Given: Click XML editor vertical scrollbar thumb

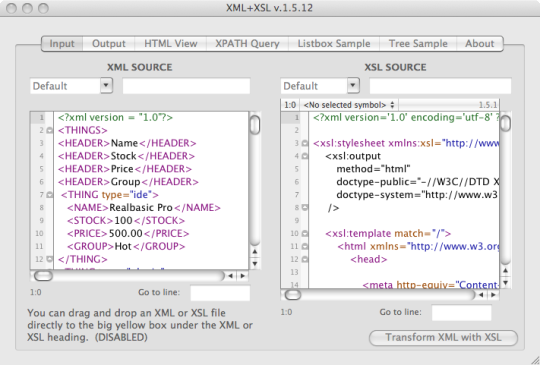Looking at the screenshot, I should pyautogui.click(x=255, y=125).
